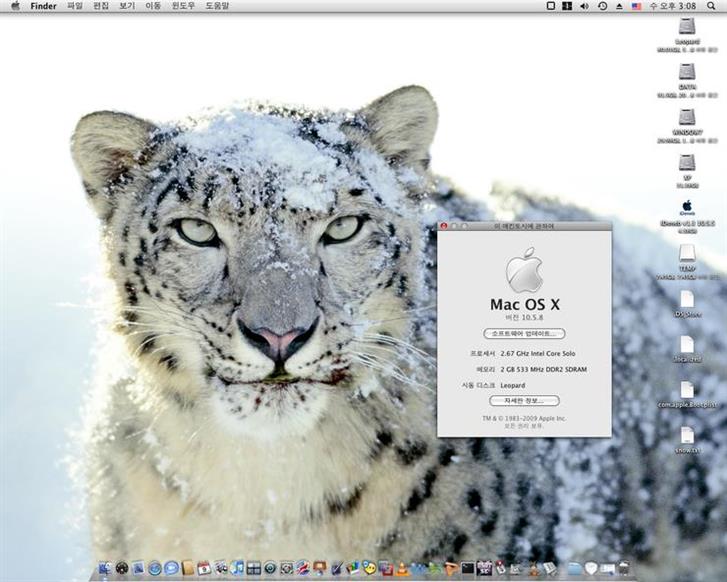Select the WINDOWS7 drive on desktop
The width and height of the screenshot is (727, 582).
click(x=687, y=118)
